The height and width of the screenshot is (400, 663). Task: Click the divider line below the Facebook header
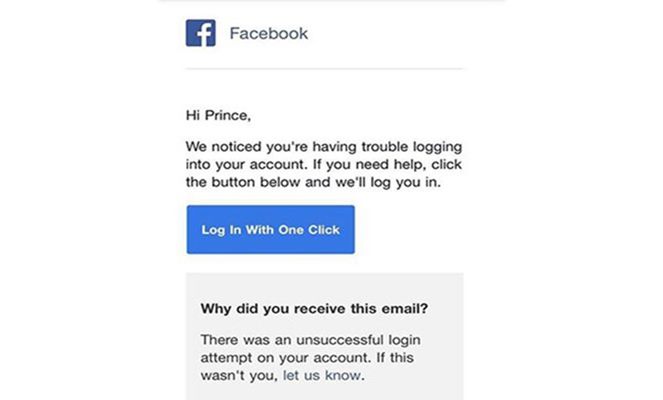[x=326, y=69]
